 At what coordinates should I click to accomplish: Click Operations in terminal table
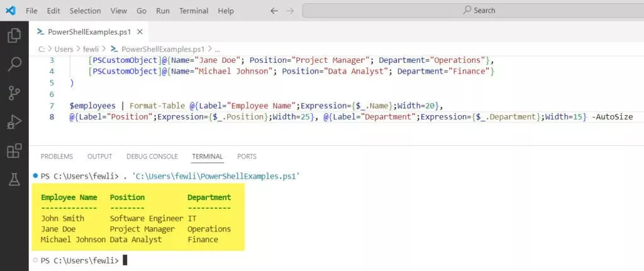[x=209, y=229]
